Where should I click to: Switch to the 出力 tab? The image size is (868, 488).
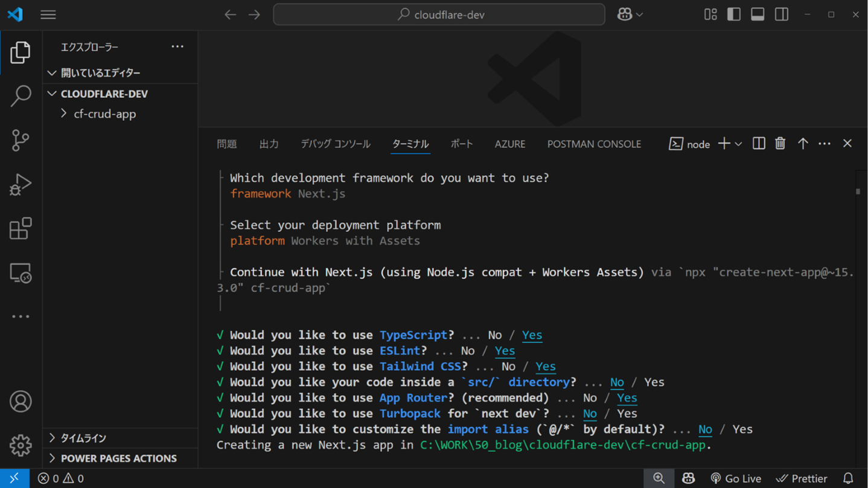click(269, 144)
